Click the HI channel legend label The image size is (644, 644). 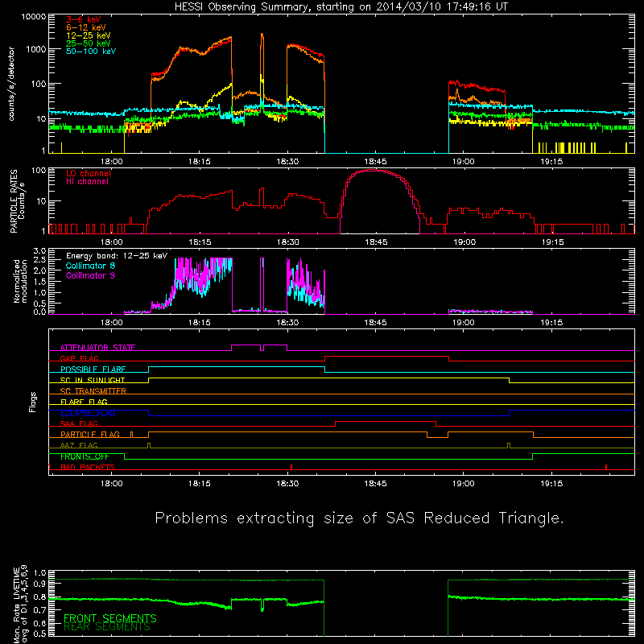coord(87,182)
